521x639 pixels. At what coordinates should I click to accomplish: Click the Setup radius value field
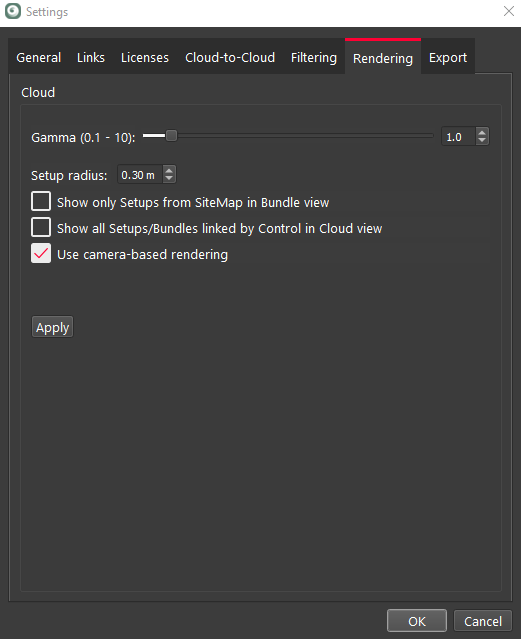(140, 175)
